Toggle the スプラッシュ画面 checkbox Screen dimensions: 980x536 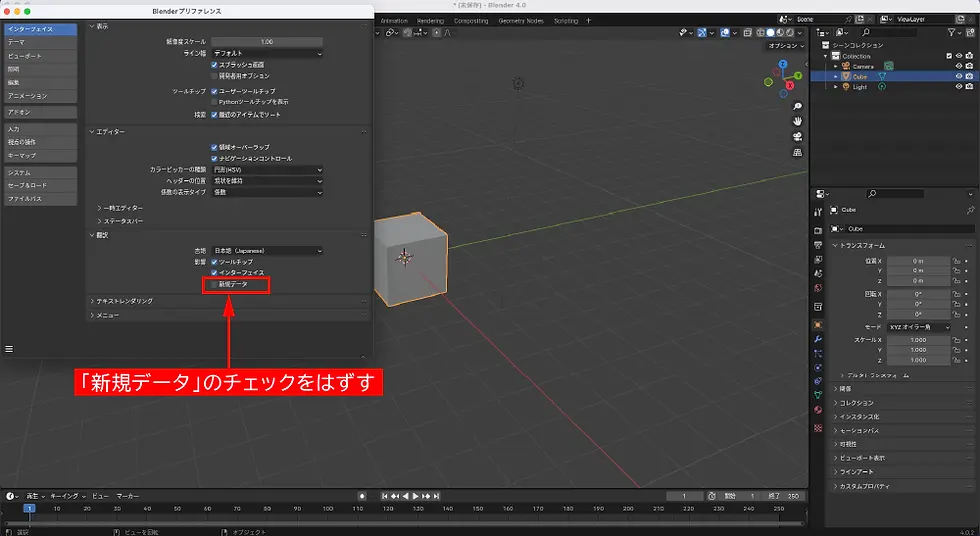click(214, 64)
